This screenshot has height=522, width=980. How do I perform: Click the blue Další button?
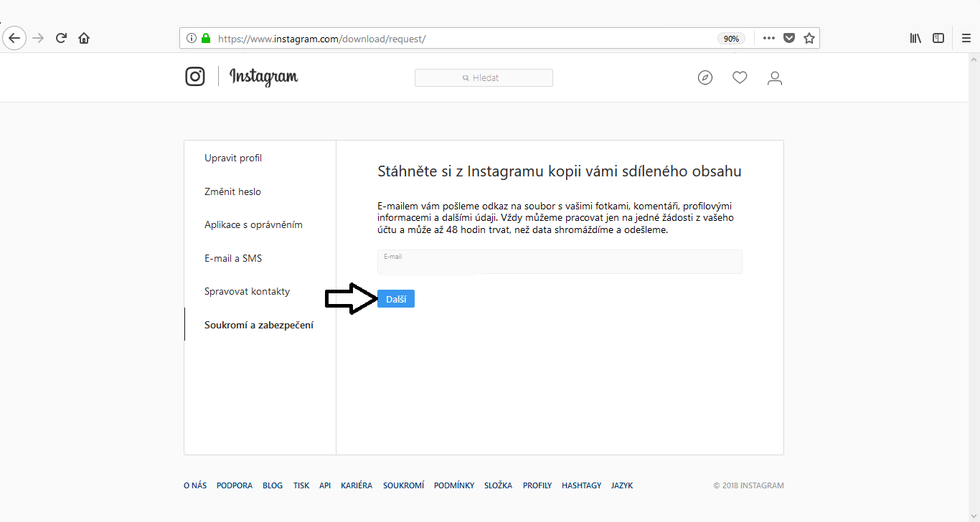point(396,299)
